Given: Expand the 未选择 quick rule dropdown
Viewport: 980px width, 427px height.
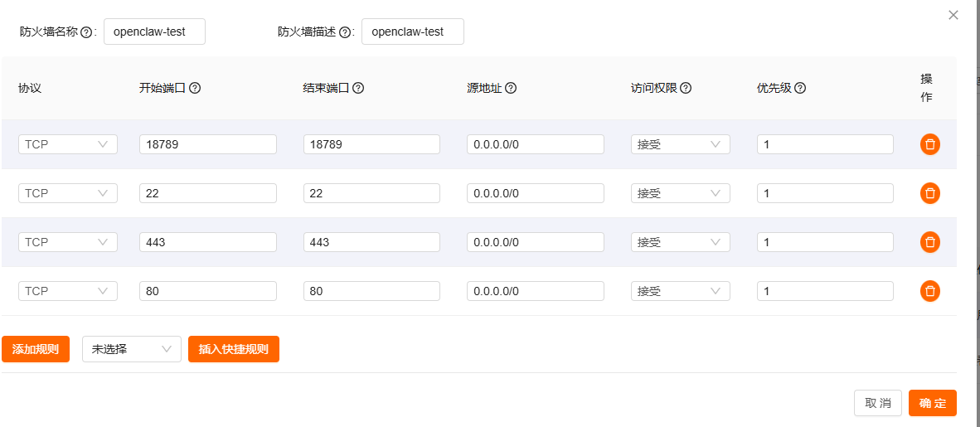Looking at the screenshot, I should (131, 349).
